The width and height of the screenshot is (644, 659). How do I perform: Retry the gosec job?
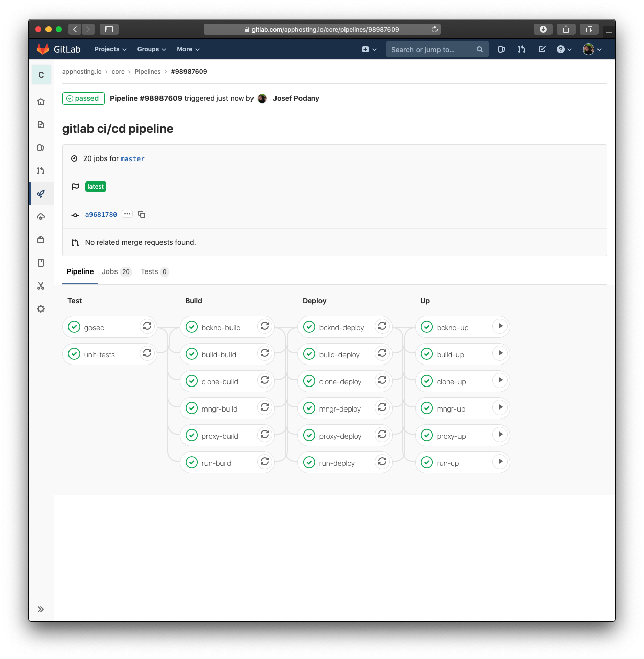[x=147, y=326]
